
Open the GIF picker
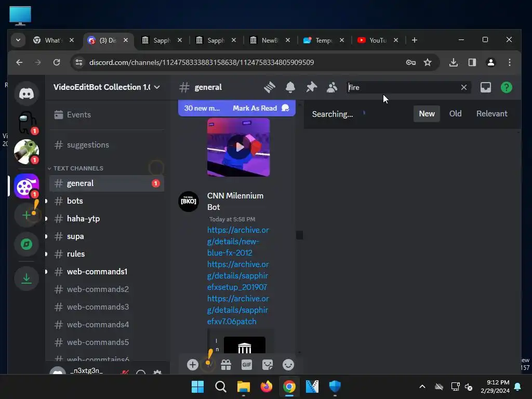pos(247,365)
